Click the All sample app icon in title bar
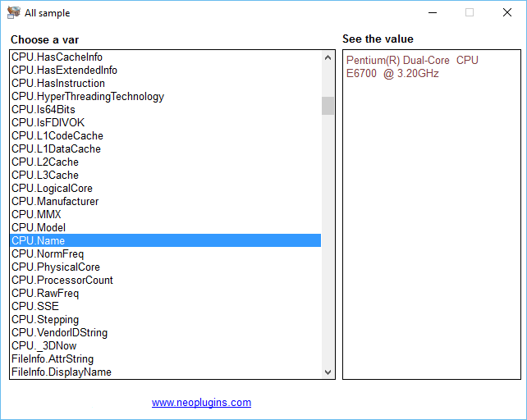Viewport: 527px width, 420px height. [14, 13]
